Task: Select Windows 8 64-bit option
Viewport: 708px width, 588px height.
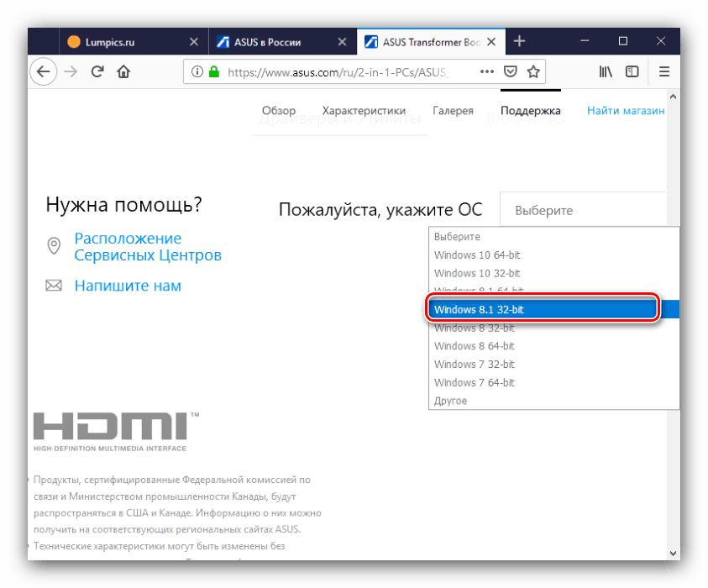Action: (553, 346)
